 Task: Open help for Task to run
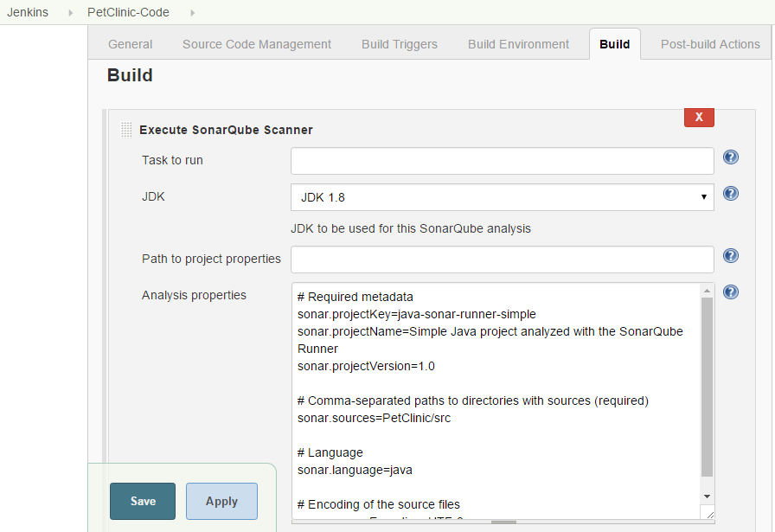point(731,157)
